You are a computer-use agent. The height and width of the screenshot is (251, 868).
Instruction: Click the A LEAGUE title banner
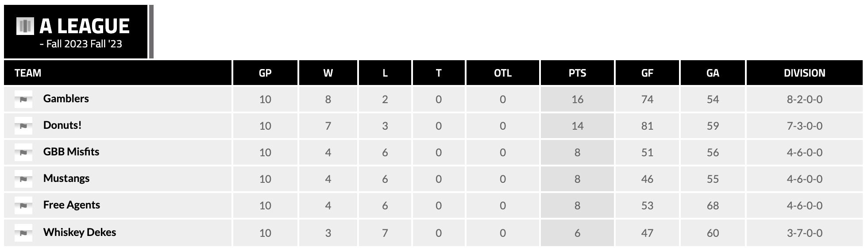point(84,27)
